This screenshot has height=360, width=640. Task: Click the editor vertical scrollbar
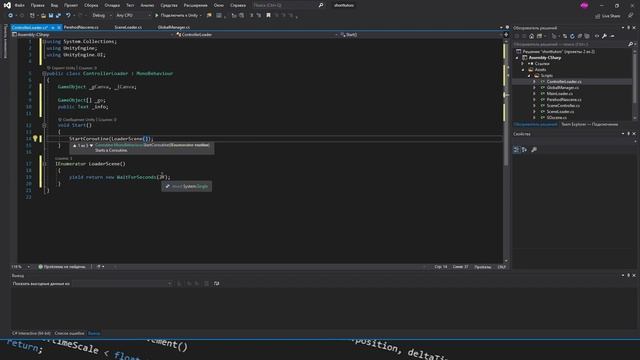[x=506, y=150]
